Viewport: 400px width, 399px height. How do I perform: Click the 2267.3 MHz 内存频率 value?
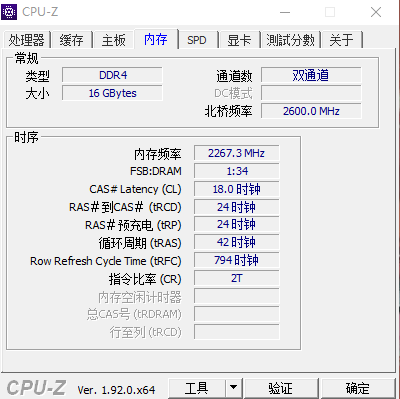tap(236, 153)
